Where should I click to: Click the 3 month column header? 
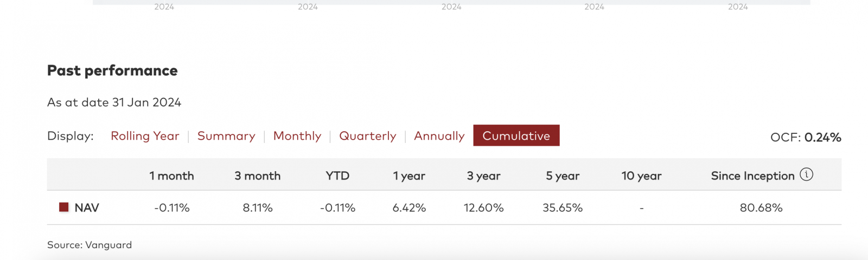(x=258, y=175)
